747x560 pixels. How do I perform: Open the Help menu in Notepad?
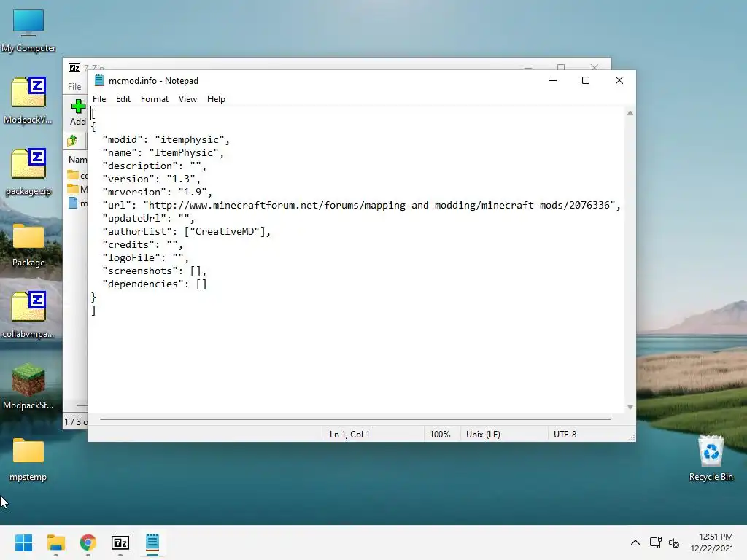click(216, 99)
